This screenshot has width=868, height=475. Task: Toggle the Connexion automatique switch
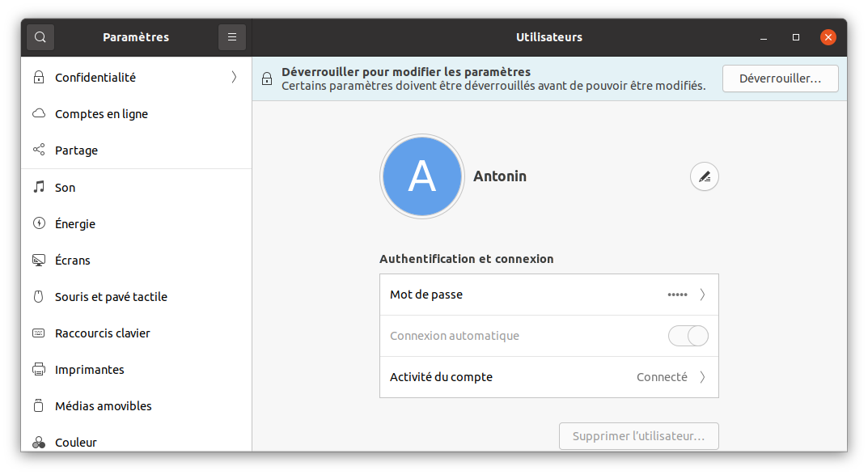pos(688,336)
